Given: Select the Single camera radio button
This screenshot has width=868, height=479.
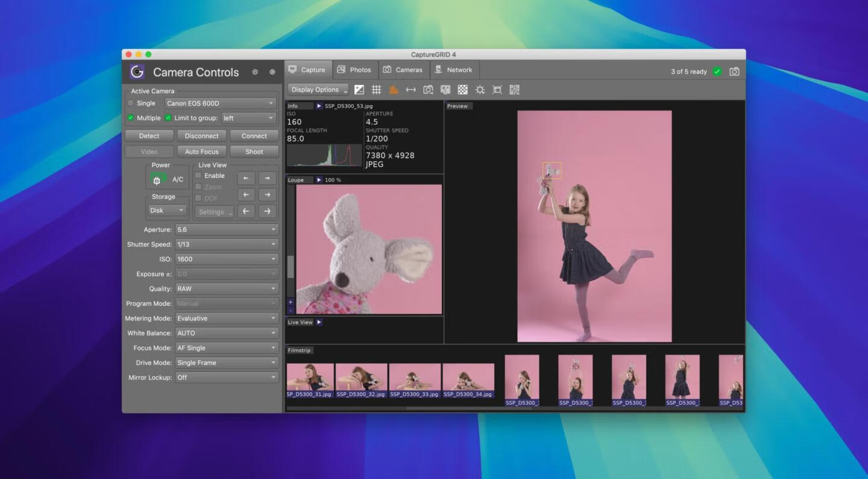Looking at the screenshot, I should point(131,103).
